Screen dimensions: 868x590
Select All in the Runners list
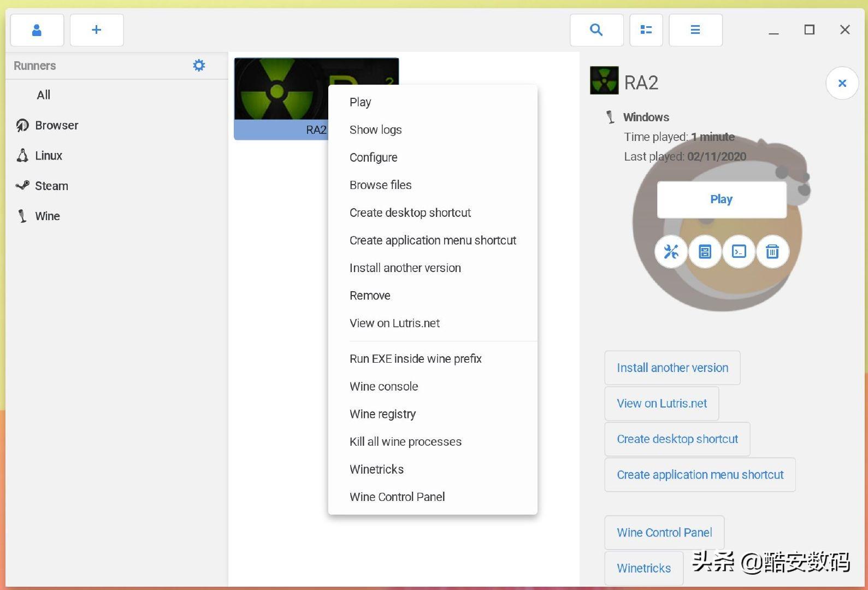pyautogui.click(x=44, y=95)
